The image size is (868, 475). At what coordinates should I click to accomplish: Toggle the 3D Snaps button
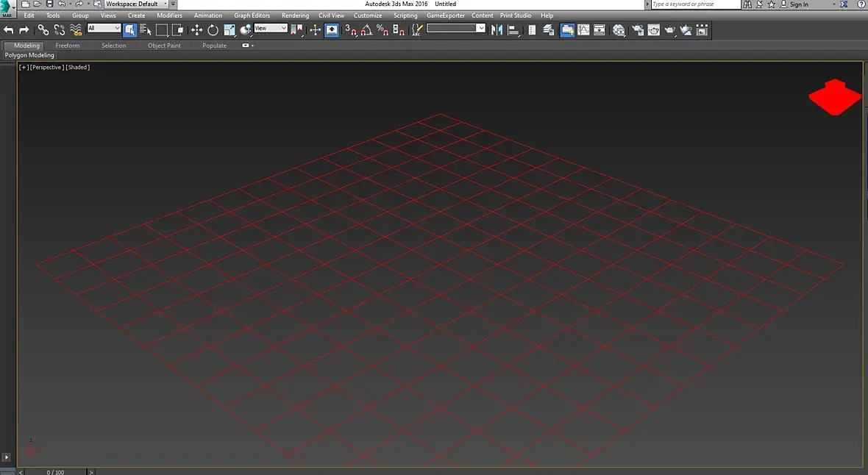(x=351, y=30)
